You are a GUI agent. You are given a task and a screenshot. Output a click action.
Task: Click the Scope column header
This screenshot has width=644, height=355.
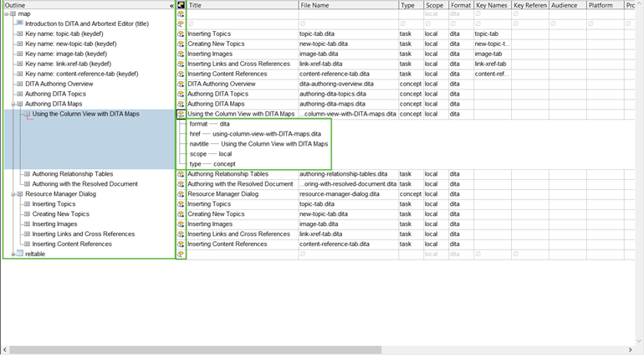(436, 5)
